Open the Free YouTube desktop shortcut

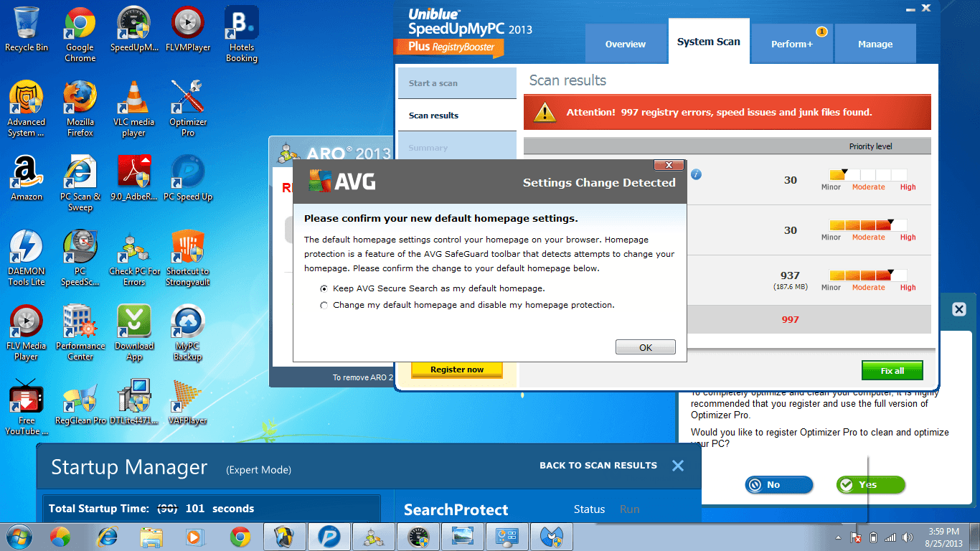click(27, 408)
